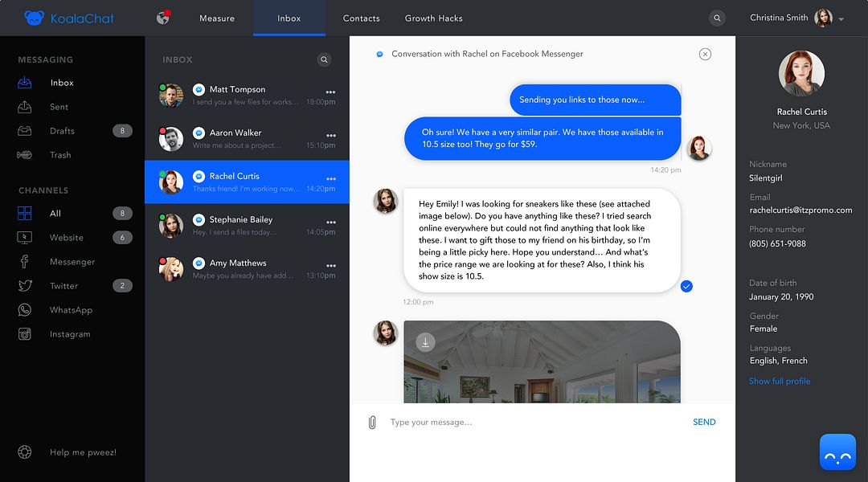Select the WhatsApp channel icon

(24, 310)
